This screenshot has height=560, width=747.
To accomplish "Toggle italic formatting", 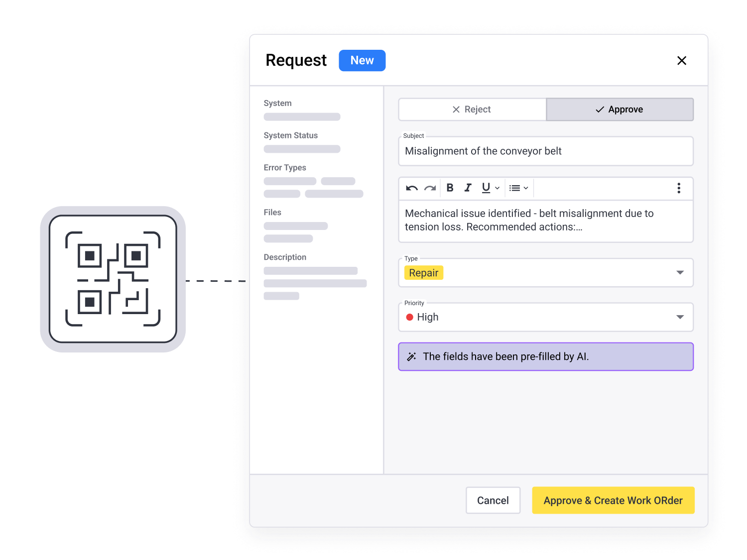I will [x=468, y=188].
